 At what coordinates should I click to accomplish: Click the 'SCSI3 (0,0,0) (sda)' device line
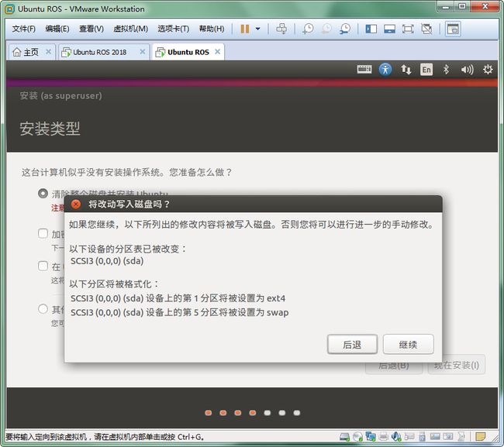click(x=107, y=261)
